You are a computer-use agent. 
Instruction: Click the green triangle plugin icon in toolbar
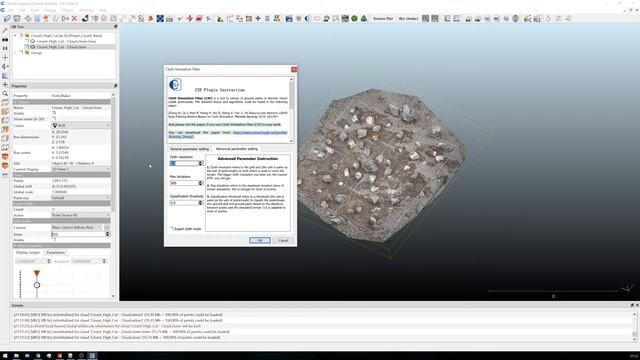click(364, 18)
